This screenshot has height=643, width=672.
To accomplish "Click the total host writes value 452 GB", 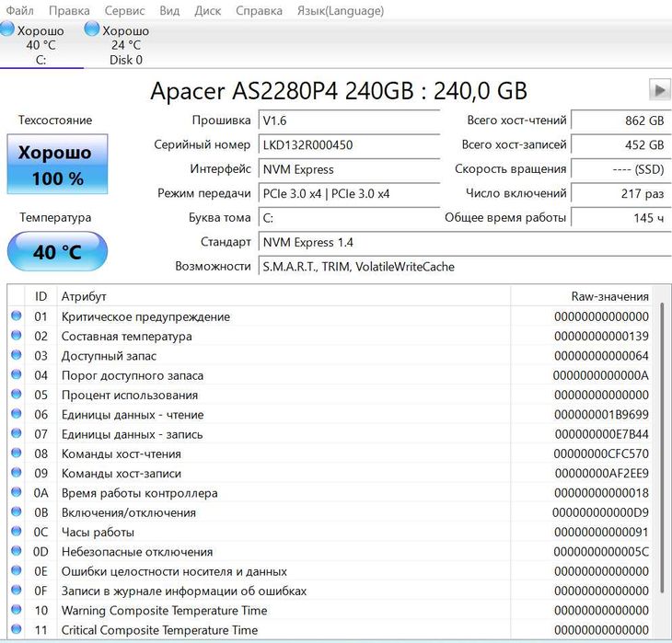I will (620, 144).
